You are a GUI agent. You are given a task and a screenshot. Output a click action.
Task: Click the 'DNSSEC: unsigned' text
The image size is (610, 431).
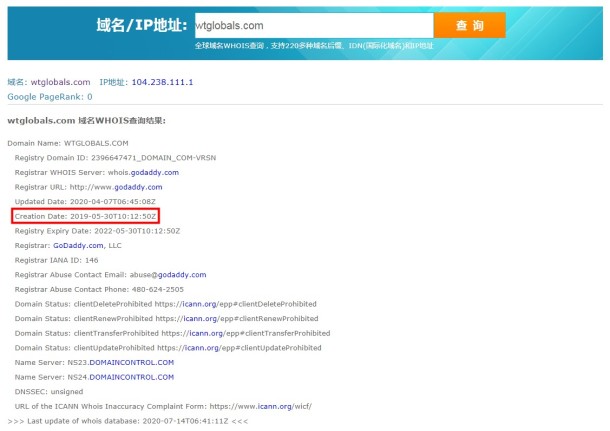49,392
